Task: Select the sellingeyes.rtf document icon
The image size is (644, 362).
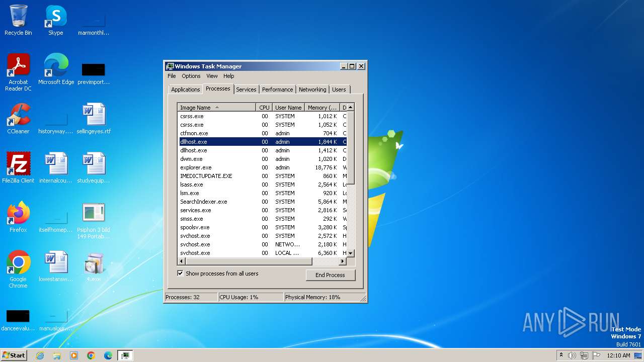Action: 94,118
